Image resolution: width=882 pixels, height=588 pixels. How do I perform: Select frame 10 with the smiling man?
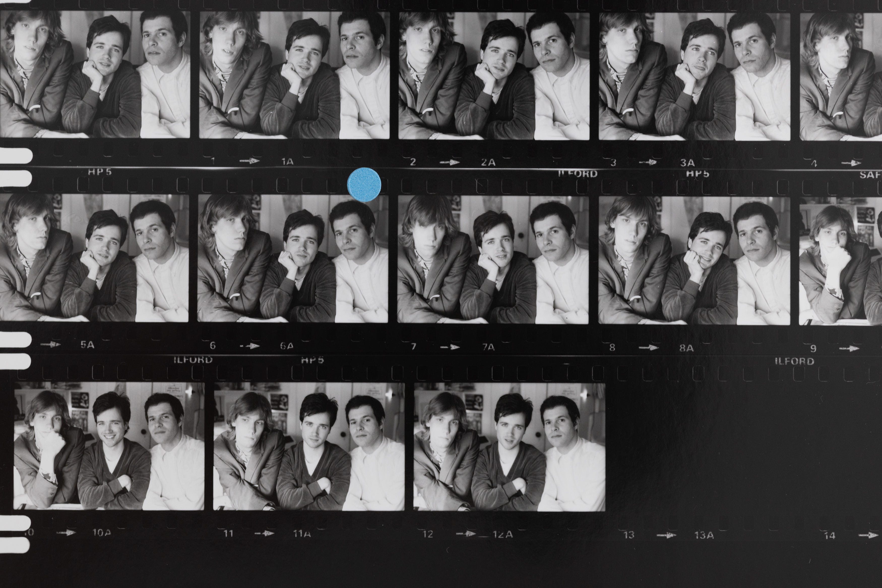click(x=109, y=446)
